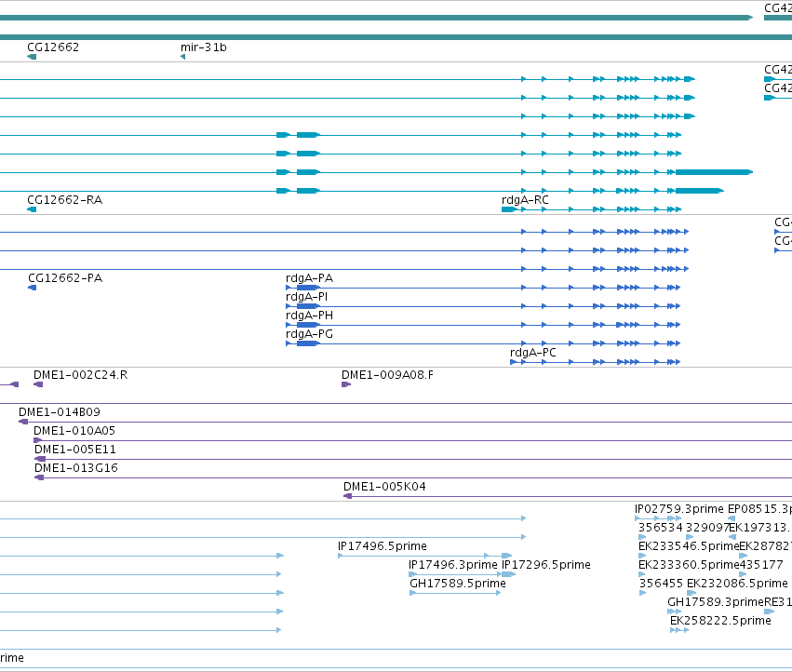The image size is (792, 672).
Task: Select the CG12662-RA transcript label
Action: point(64,199)
